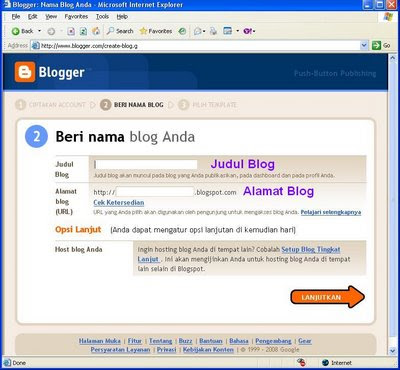The image size is (400, 370).
Task: Open the Kebijakan Konten footer link
Action: (x=208, y=350)
